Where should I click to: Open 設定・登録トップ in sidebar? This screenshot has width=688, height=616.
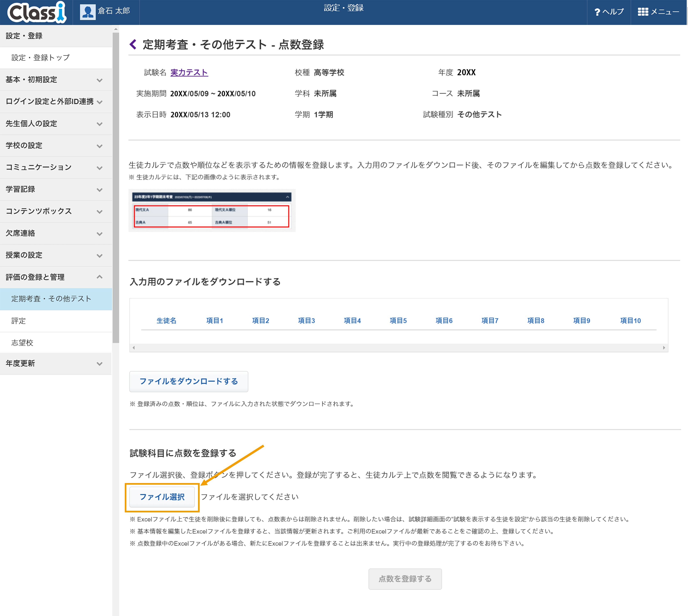point(56,58)
